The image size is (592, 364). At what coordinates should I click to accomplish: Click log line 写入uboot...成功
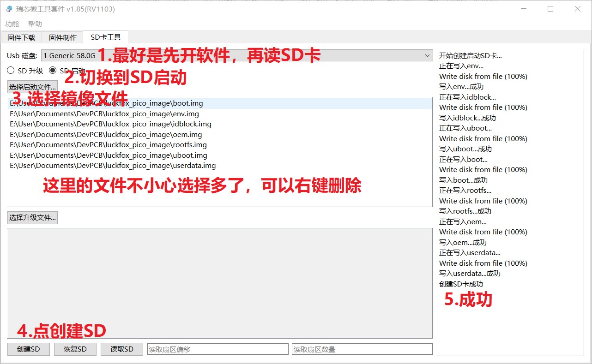tap(465, 149)
